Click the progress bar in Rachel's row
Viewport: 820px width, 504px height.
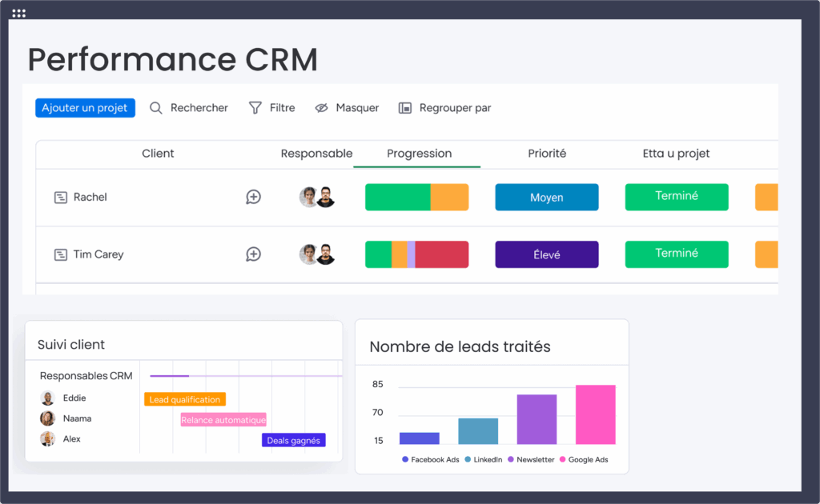click(416, 197)
